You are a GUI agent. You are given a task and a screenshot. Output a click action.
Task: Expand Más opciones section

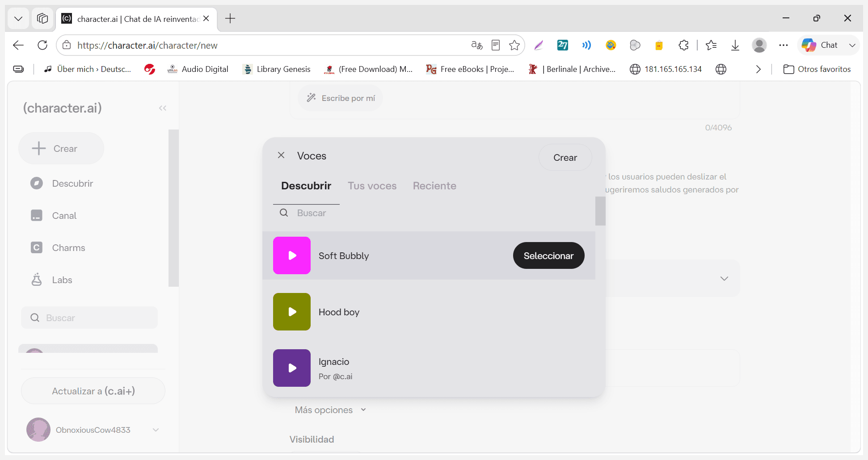click(330, 410)
